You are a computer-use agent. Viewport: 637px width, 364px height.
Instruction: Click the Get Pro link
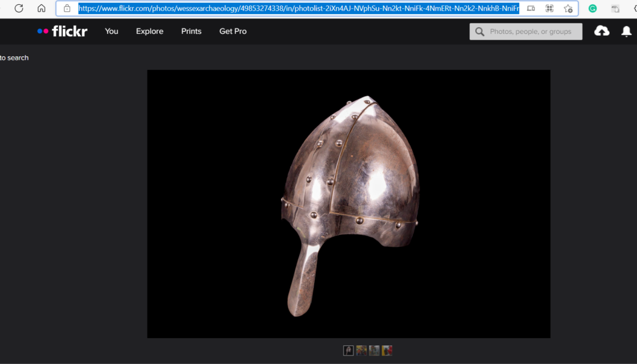[233, 31]
